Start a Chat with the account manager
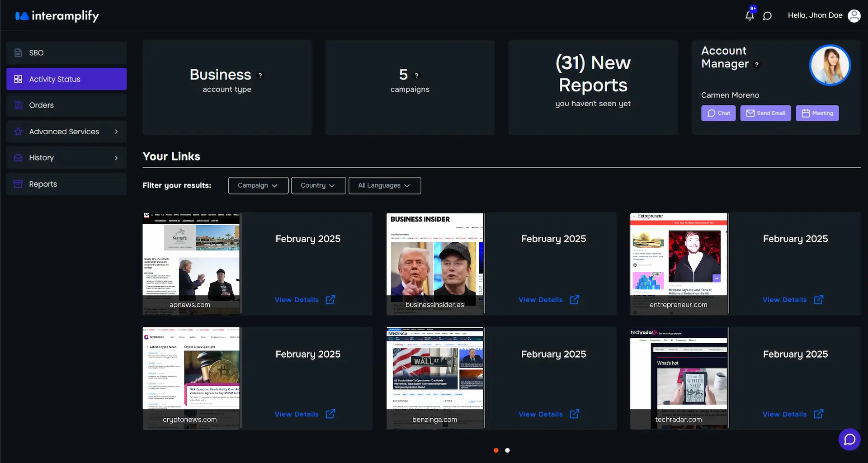The height and width of the screenshot is (463, 868). click(x=718, y=113)
